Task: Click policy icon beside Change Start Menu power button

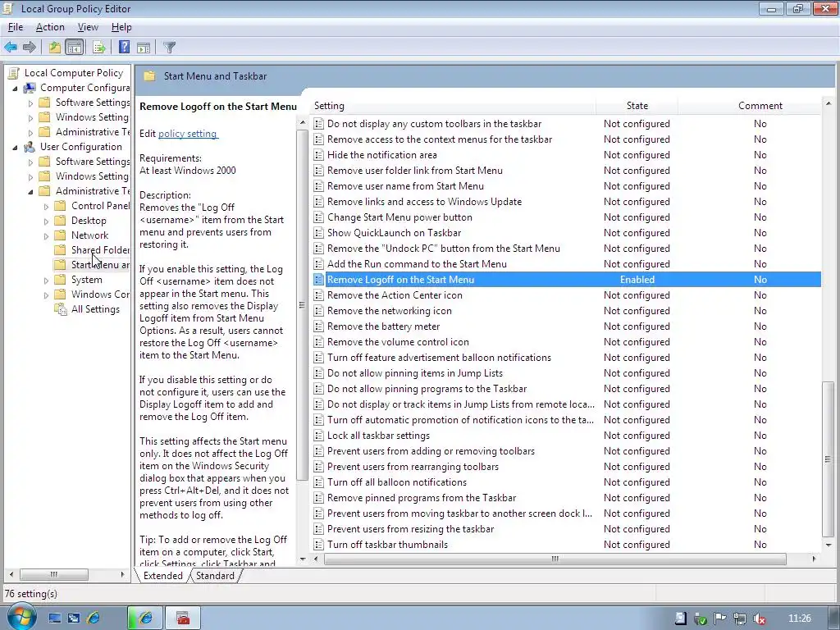Action: [x=319, y=217]
